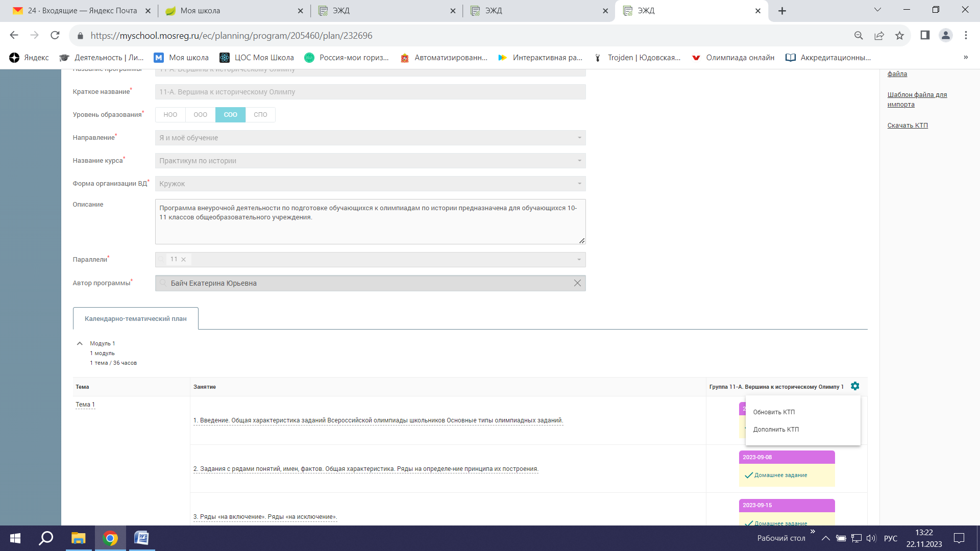The height and width of the screenshot is (551, 980).
Task: Open the Chrome profile avatar
Action: coord(945,35)
